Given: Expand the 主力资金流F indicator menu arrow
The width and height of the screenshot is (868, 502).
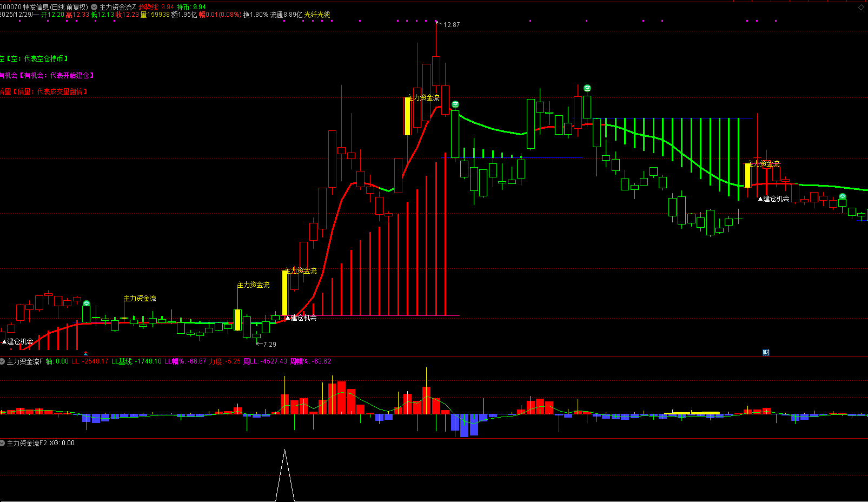Looking at the screenshot, I should coord(3,361).
